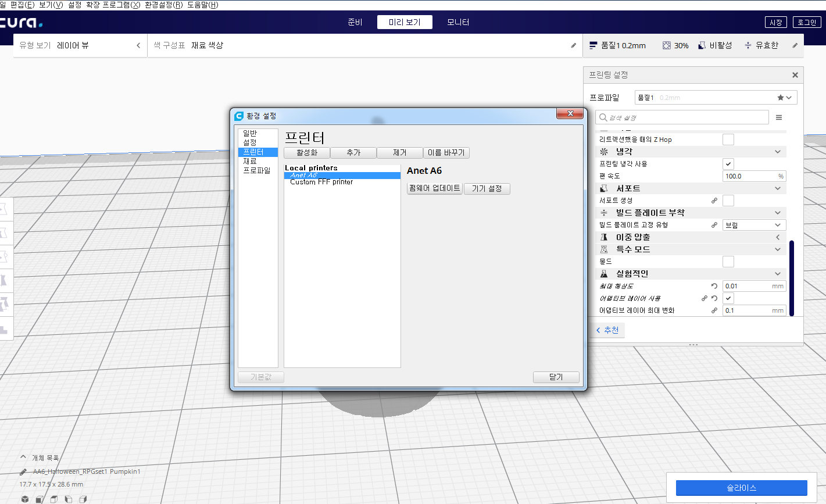This screenshot has width=826, height=504.
Task: Switch to the 준비 stage tab
Action: 355,22
